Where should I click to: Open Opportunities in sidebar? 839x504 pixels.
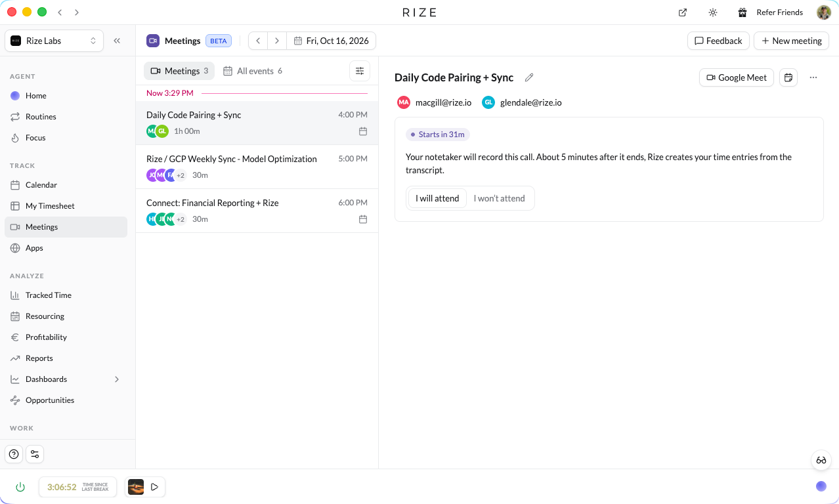[66, 400]
